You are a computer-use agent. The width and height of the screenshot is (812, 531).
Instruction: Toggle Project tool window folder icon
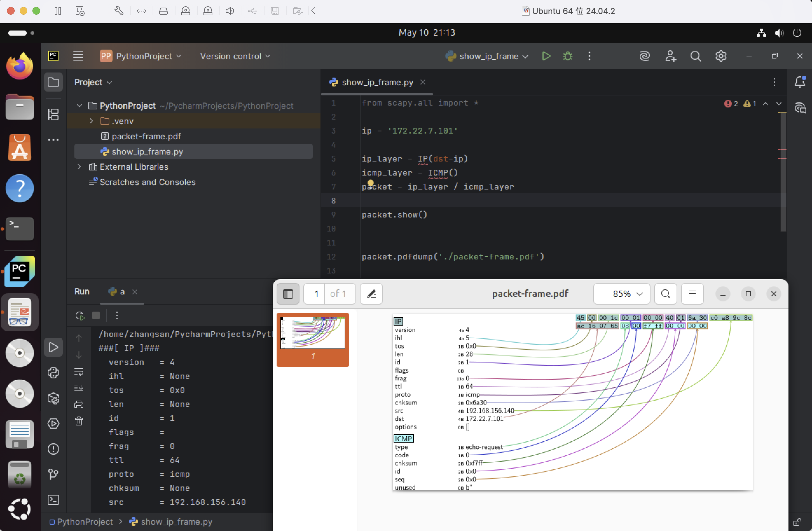(x=53, y=82)
